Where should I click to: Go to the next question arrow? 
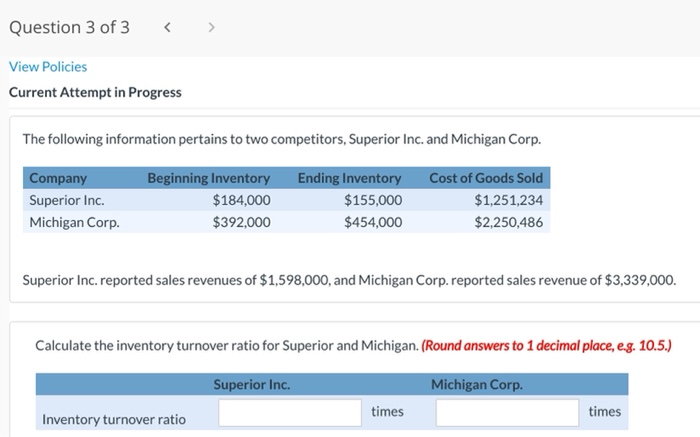click(211, 28)
